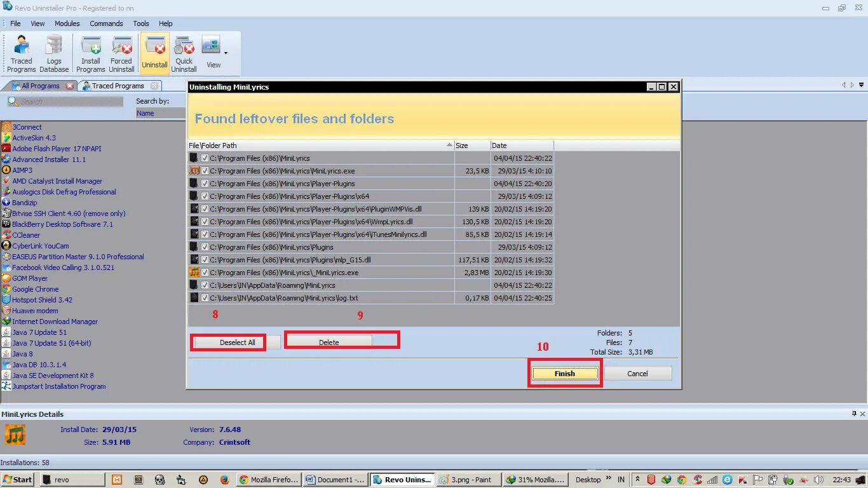Open the Search by Name dropdown

161,113
